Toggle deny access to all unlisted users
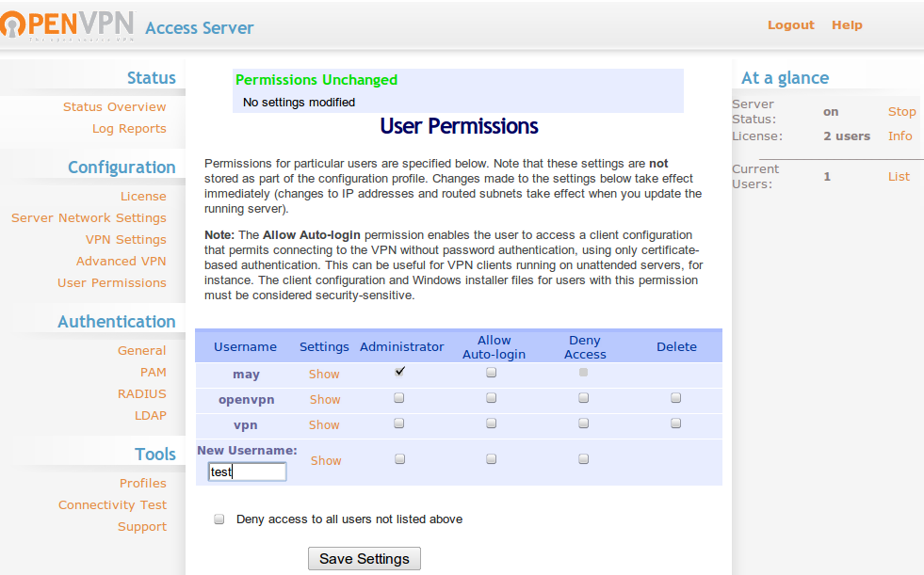The height and width of the screenshot is (575, 924). (219, 519)
